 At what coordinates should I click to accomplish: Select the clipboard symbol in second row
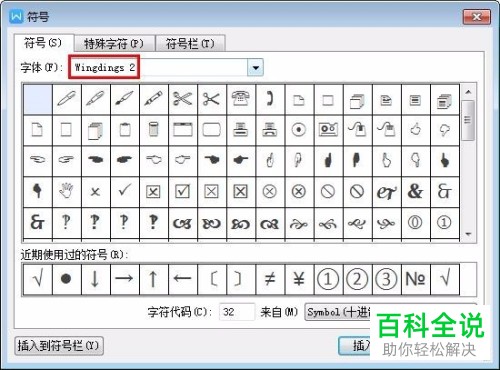[x=125, y=130]
